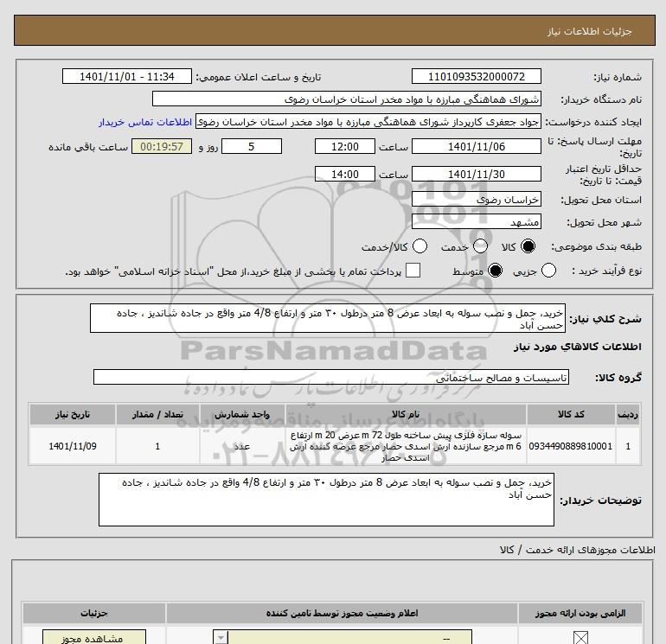
Task: Click the deadline hour field 12:00
Action: click(x=345, y=146)
